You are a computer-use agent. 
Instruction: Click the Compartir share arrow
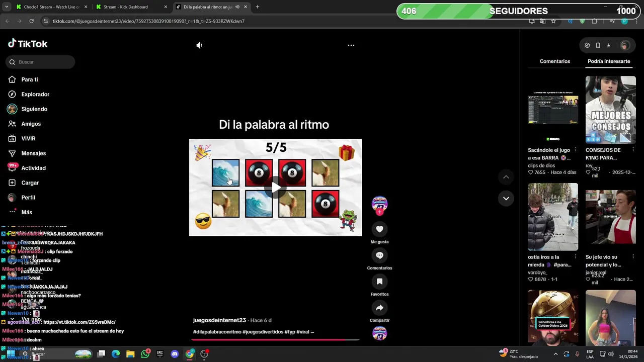click(x=379, y=308)
